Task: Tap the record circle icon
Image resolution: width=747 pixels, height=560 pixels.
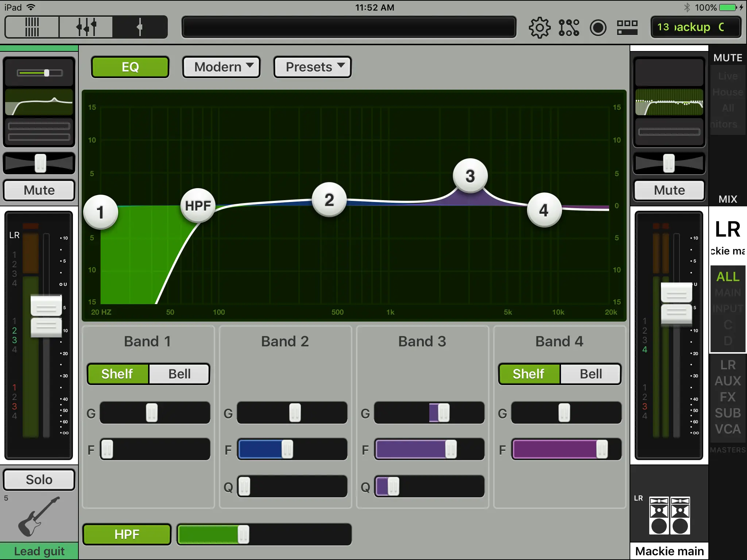Action: click(x=598, y=27)
